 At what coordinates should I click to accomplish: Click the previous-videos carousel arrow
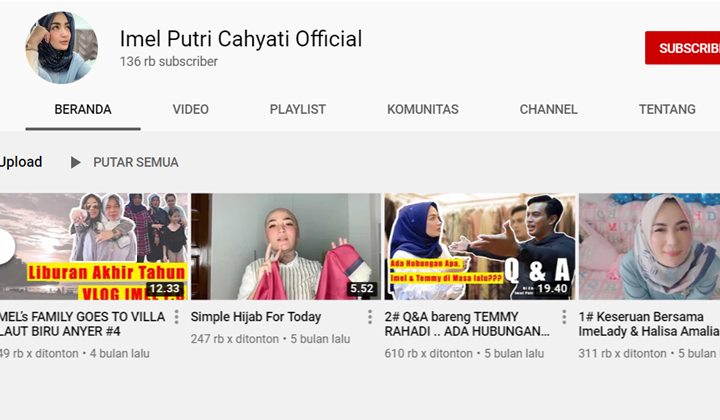pos(6,246)
